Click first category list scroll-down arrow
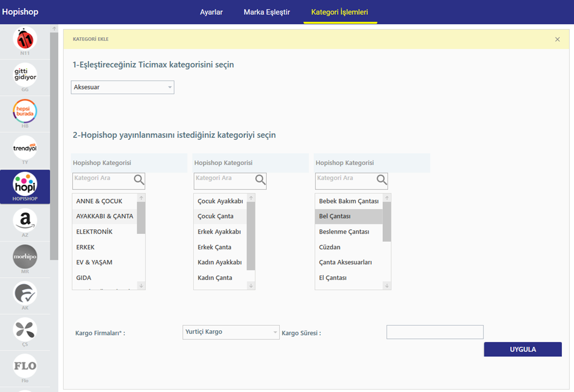Image resolution: width=574 pixels, height=392 pixels. [141, 286]
